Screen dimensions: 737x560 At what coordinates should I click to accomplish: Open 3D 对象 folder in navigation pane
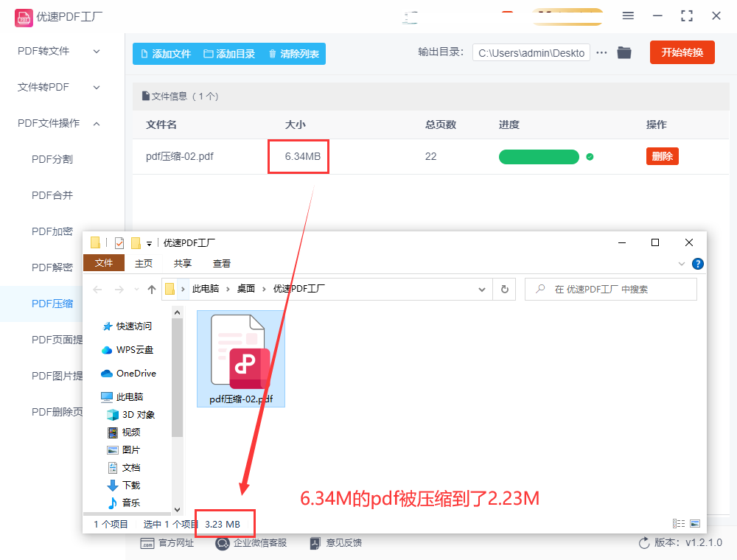[x=130, y=415]
